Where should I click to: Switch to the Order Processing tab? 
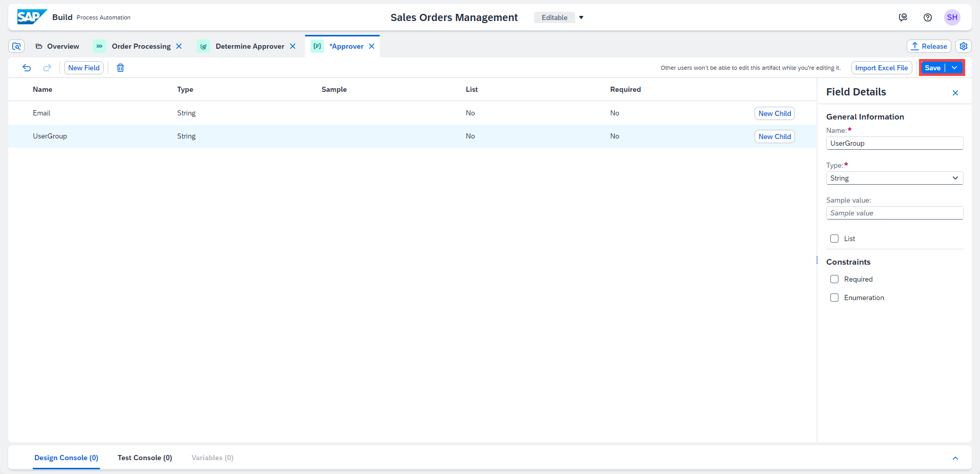coord(136,46)
